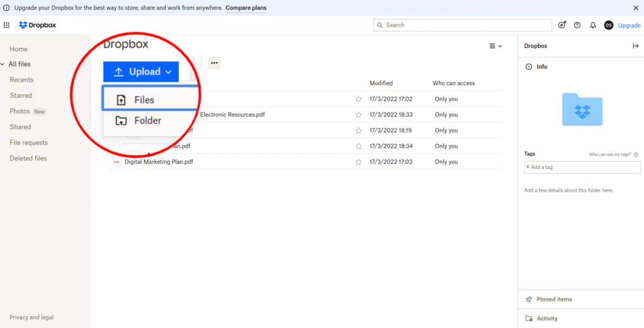The image size is (644, 328).
Task: Star the Electronic Resources.pdf file
Action: tap(358, 115)
